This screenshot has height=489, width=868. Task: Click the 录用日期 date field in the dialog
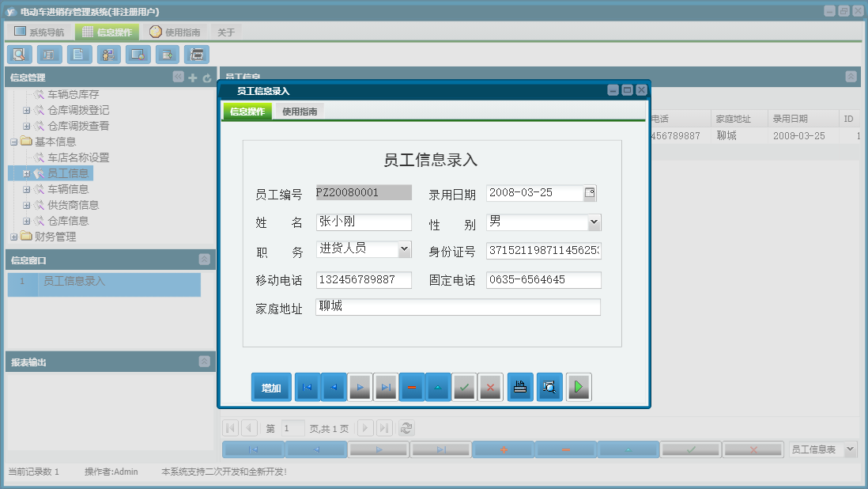coord(534,193)
